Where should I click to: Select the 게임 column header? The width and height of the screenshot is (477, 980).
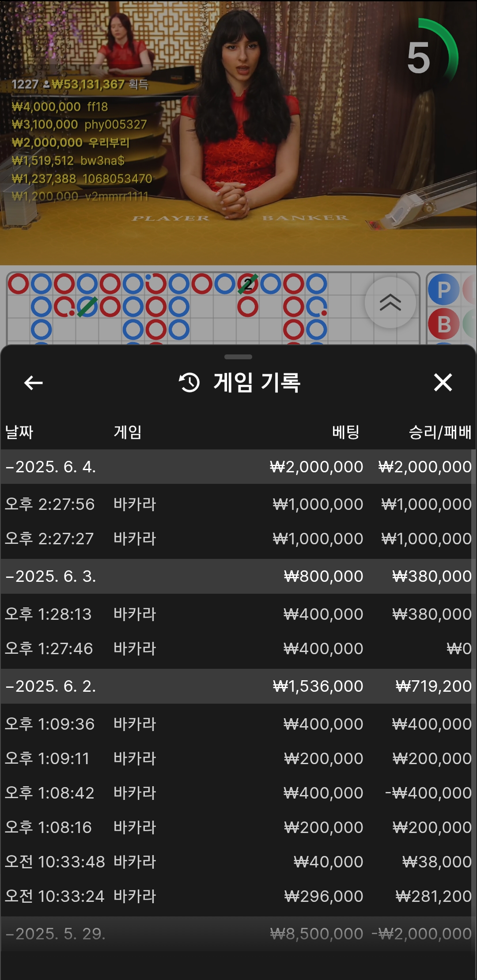[x=128, y=432]
